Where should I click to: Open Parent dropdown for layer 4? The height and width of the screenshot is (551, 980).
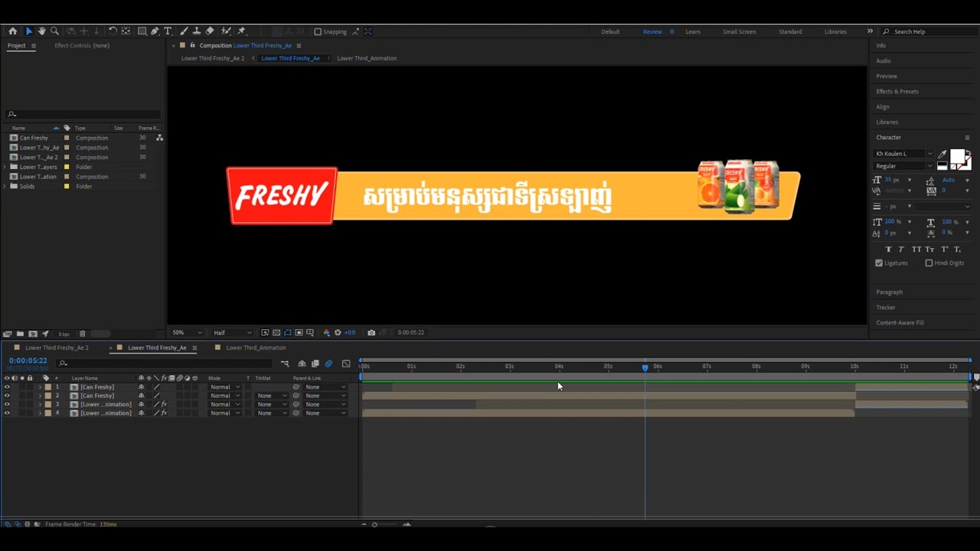point(325,413)
